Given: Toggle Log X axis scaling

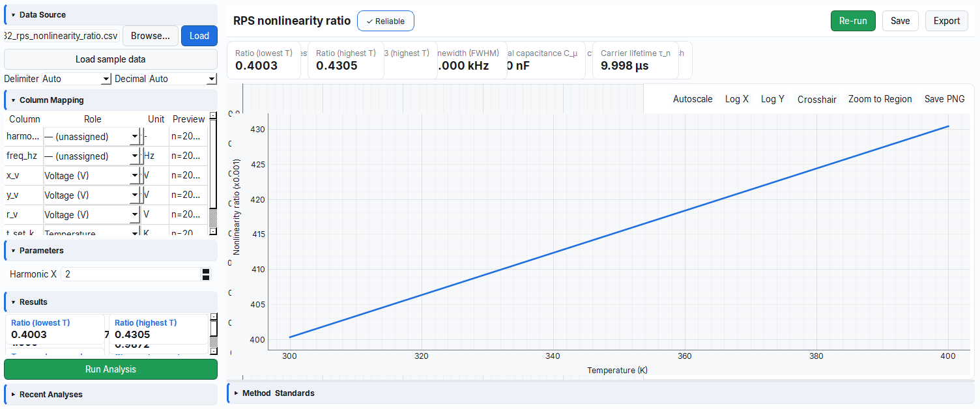Looking at the screenshot, I should [737, 99].
